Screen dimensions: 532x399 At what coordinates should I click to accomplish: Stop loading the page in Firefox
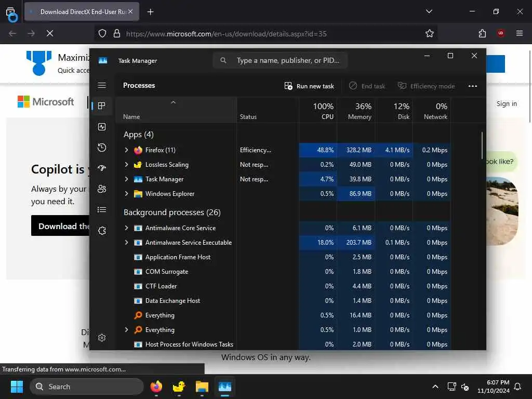50,33
